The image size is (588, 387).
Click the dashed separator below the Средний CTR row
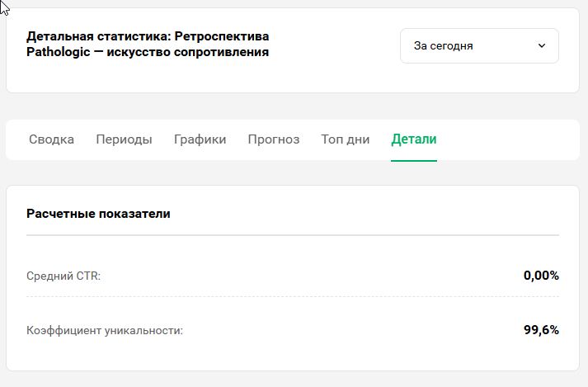(293, 296)
